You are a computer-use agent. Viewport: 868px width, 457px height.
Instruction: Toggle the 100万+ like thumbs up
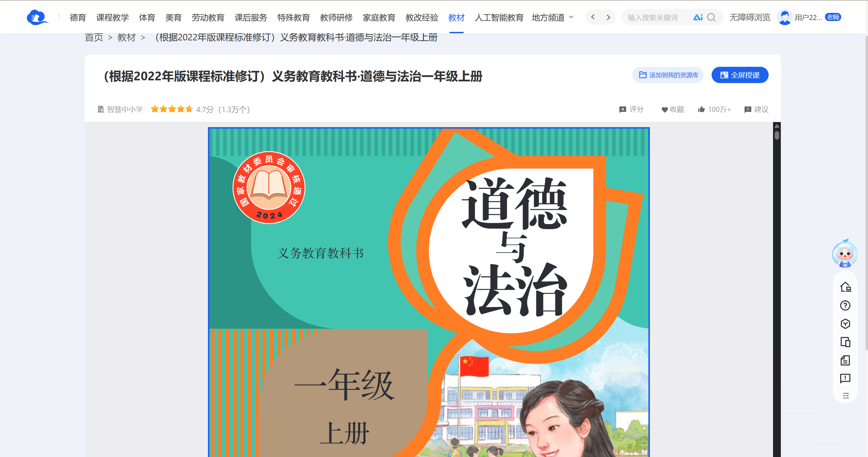coord(714,110)
